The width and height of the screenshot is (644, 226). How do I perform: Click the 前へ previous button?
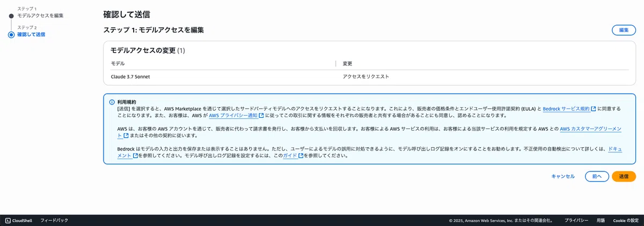tap(597, 176)
